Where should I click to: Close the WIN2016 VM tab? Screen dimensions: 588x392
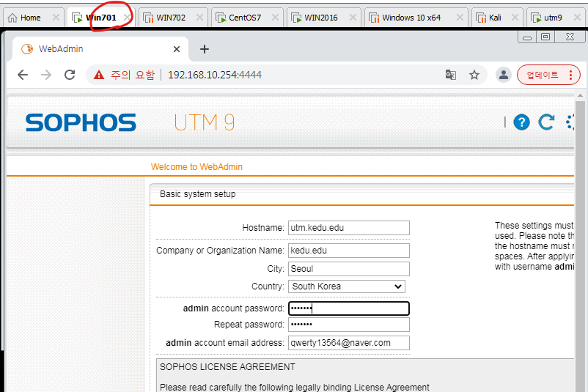[x=353, y=18]
